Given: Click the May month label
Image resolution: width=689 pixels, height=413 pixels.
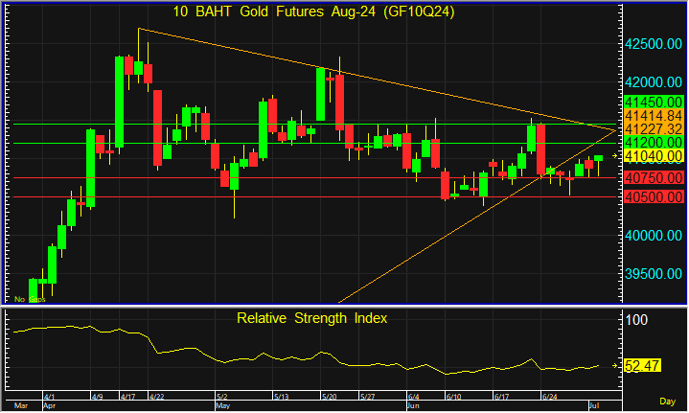Looking at the screenshot, I should 223,407.
